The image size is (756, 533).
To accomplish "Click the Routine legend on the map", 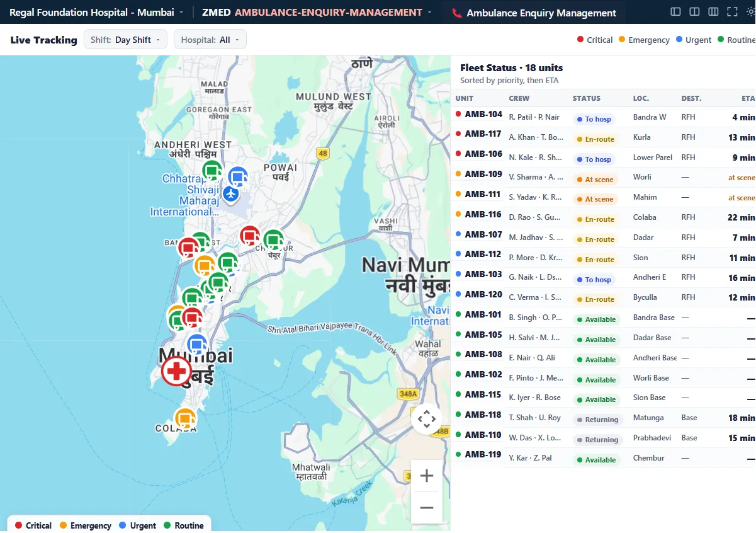I will 183,525.
